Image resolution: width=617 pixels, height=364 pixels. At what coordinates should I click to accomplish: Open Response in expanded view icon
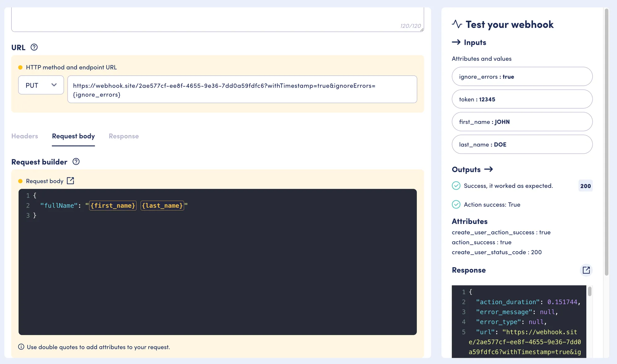pos(586,270)
